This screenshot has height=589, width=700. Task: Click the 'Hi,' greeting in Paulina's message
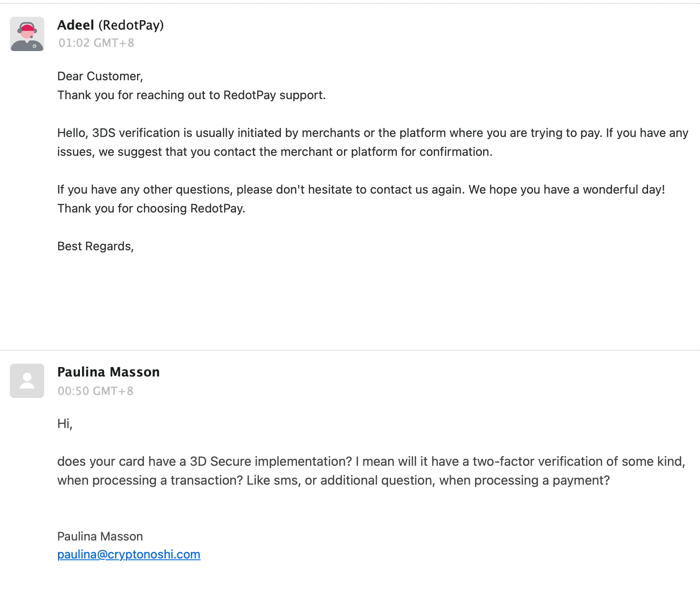65,424
